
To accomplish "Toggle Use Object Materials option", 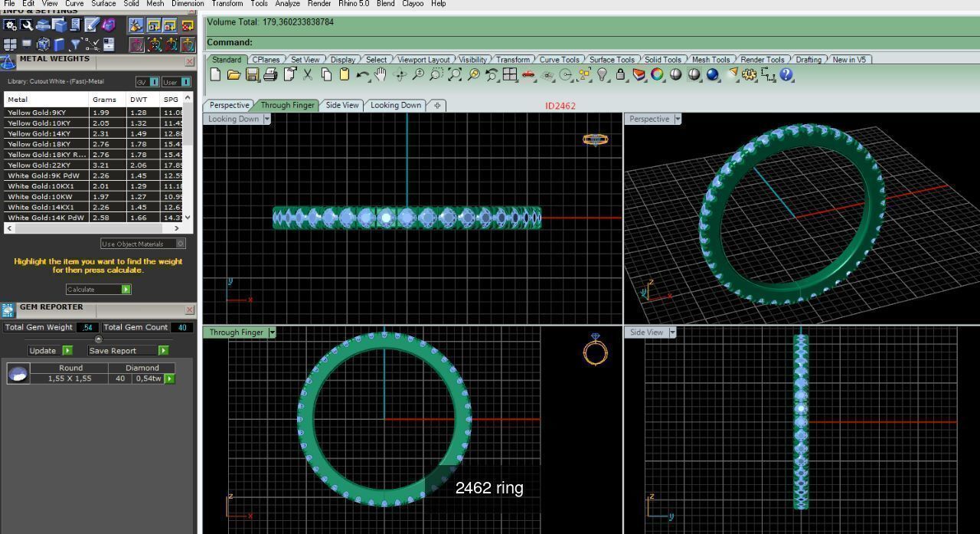I will pos(143,244).
